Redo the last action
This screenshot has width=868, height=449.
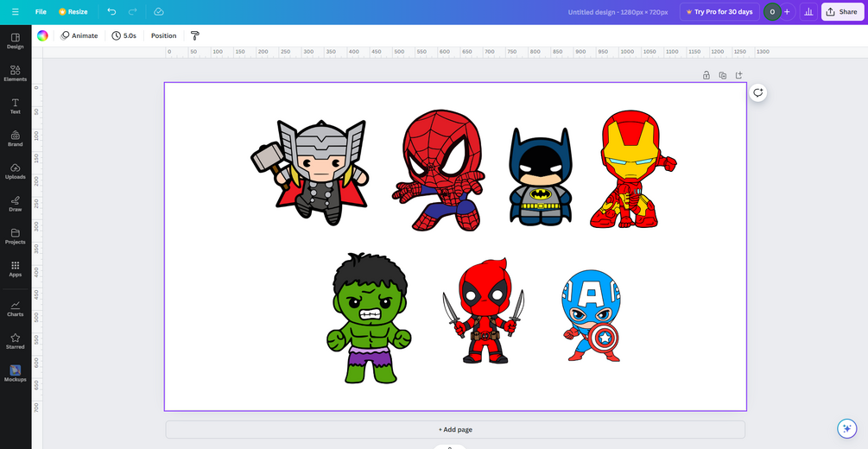click(133, 11)
